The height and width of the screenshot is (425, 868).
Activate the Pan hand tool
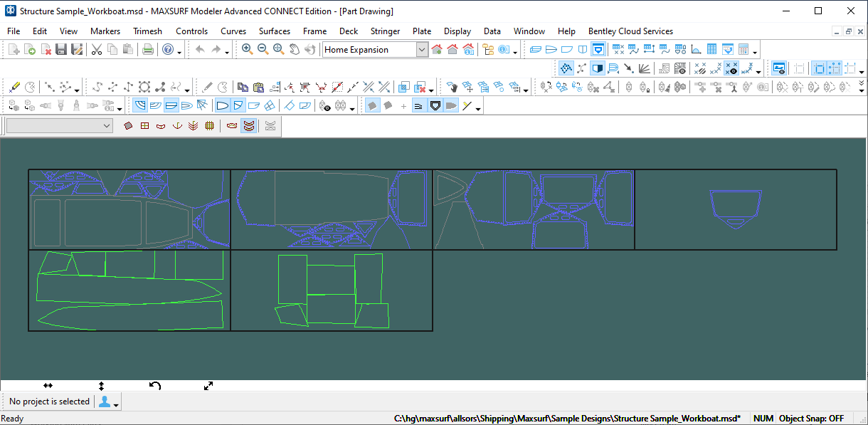point(294,50)
